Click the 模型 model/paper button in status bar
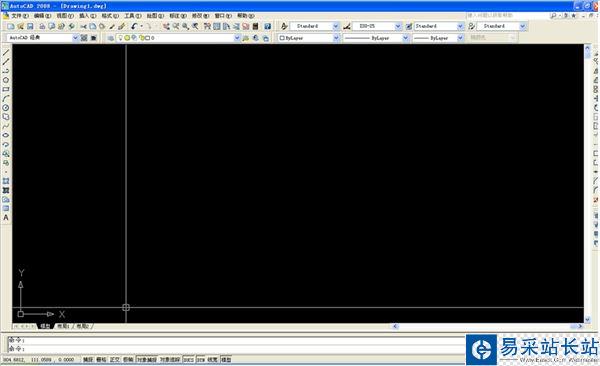 click(226, 359)
